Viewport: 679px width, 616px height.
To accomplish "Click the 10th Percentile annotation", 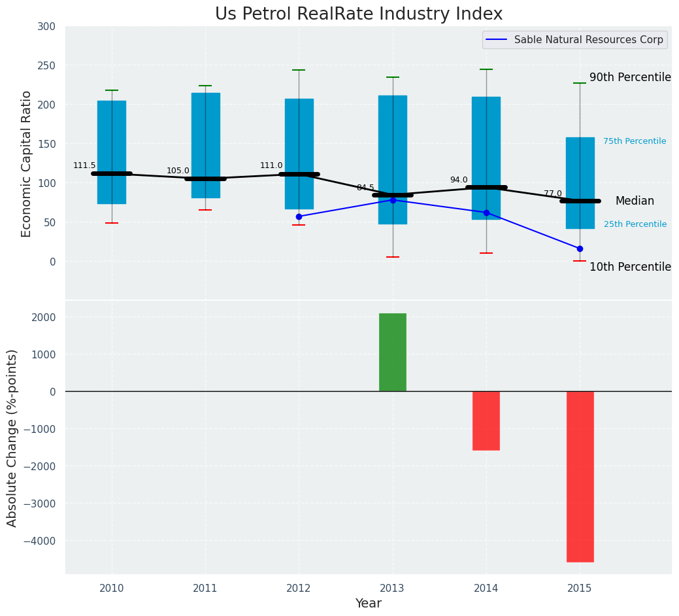I will pyautogui.click(x=630, y=267).
